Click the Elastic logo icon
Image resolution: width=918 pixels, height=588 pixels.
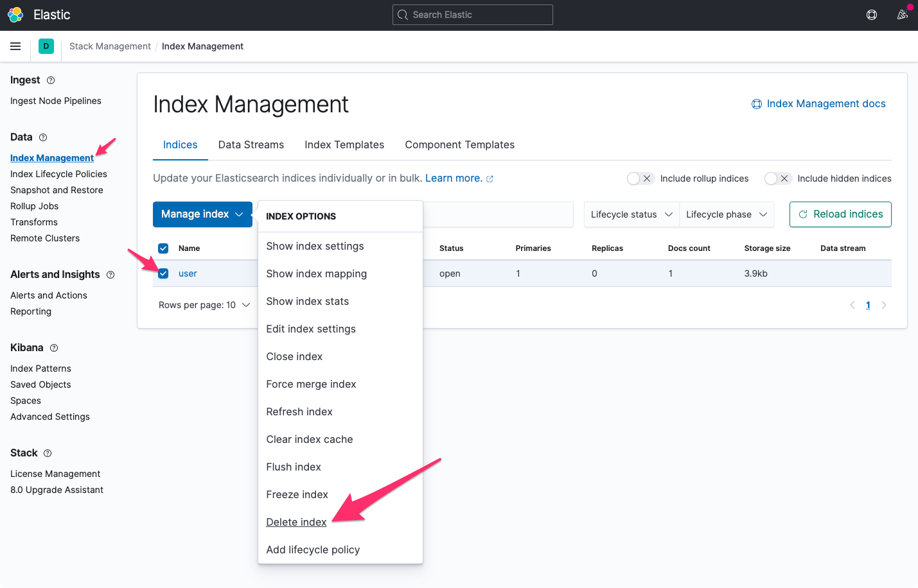click(15, 15)
